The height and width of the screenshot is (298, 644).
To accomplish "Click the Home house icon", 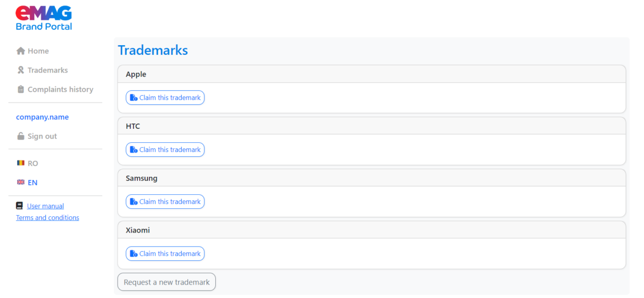I will (20, 51).
